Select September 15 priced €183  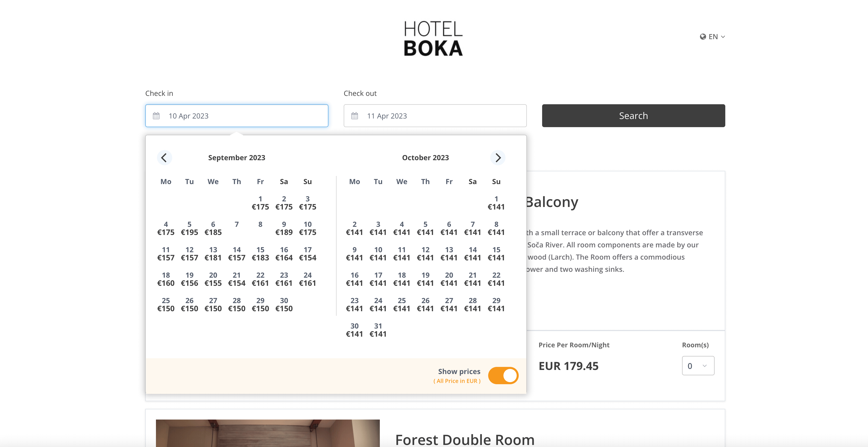(260, 254)
